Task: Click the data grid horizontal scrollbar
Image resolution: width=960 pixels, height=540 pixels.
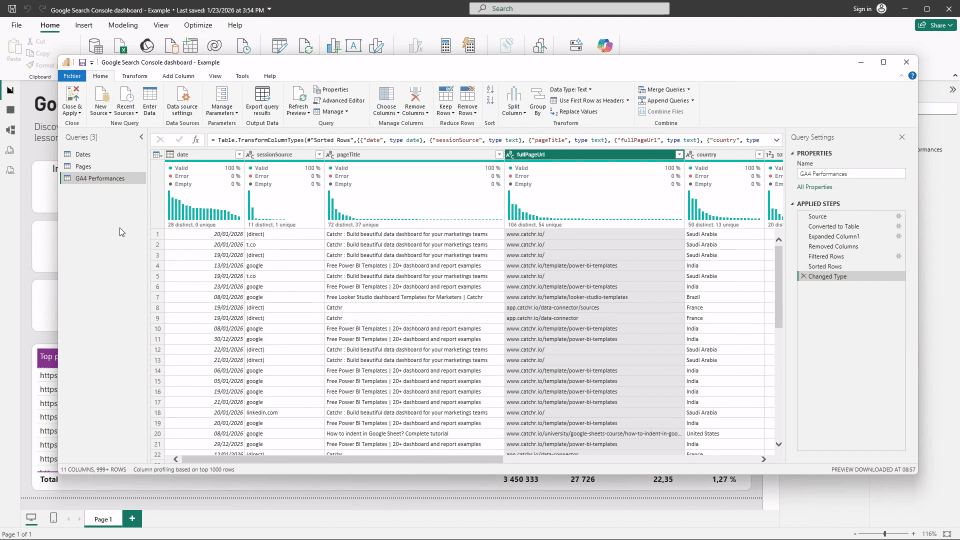Action: (342, 459)
